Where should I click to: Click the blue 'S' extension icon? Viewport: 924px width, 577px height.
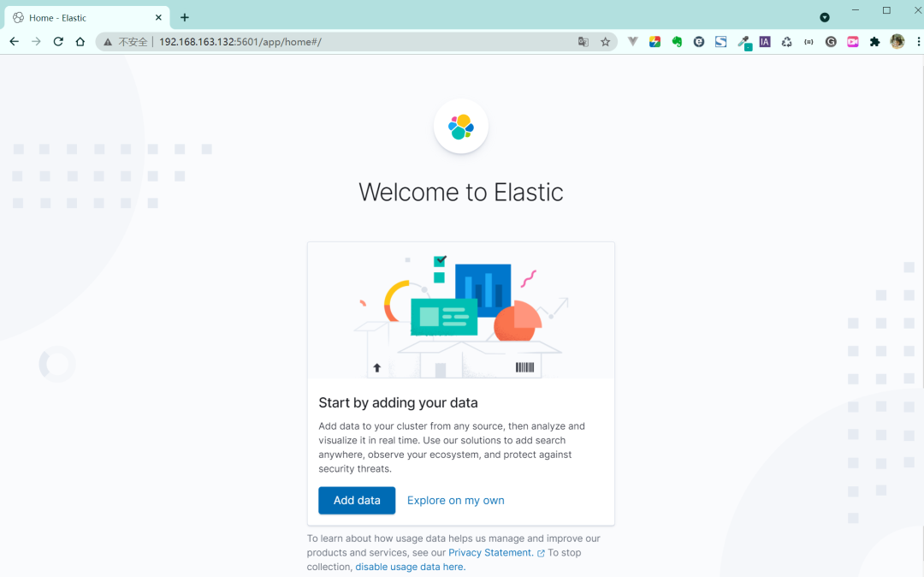coord(720,42)
